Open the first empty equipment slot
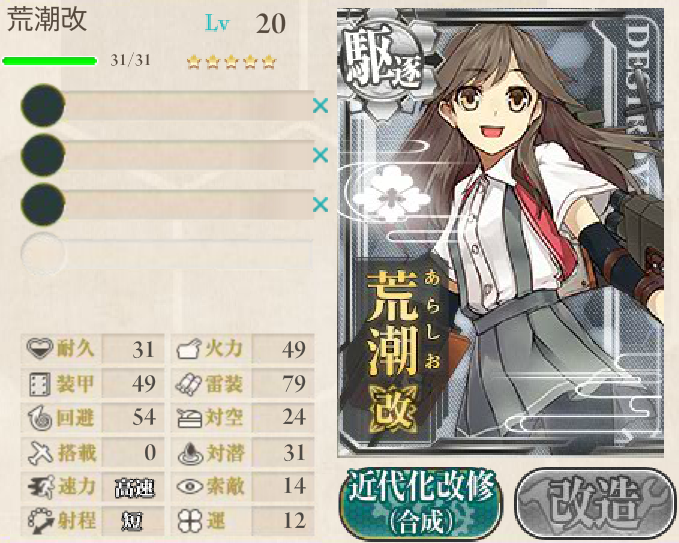The width and height of the screenshot is (679, 543). pyautogui.click(x=168, y=106)
